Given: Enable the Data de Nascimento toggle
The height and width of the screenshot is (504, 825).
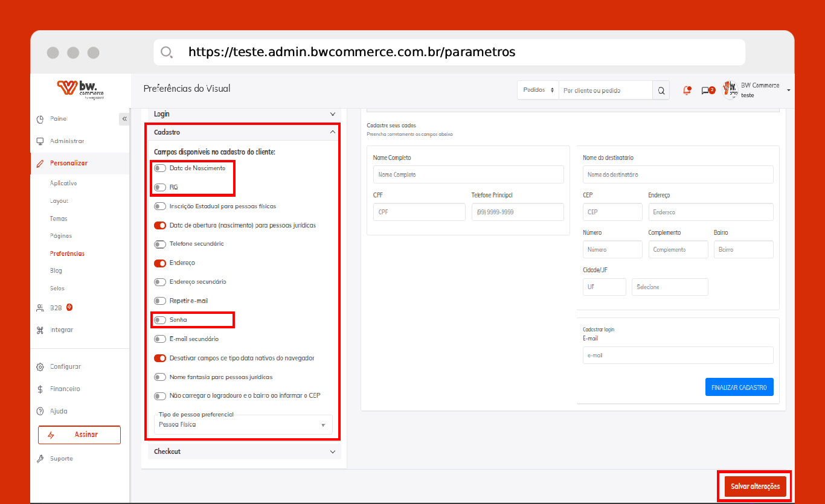Looking at the screenshot, I should click(x=160, y=168).
